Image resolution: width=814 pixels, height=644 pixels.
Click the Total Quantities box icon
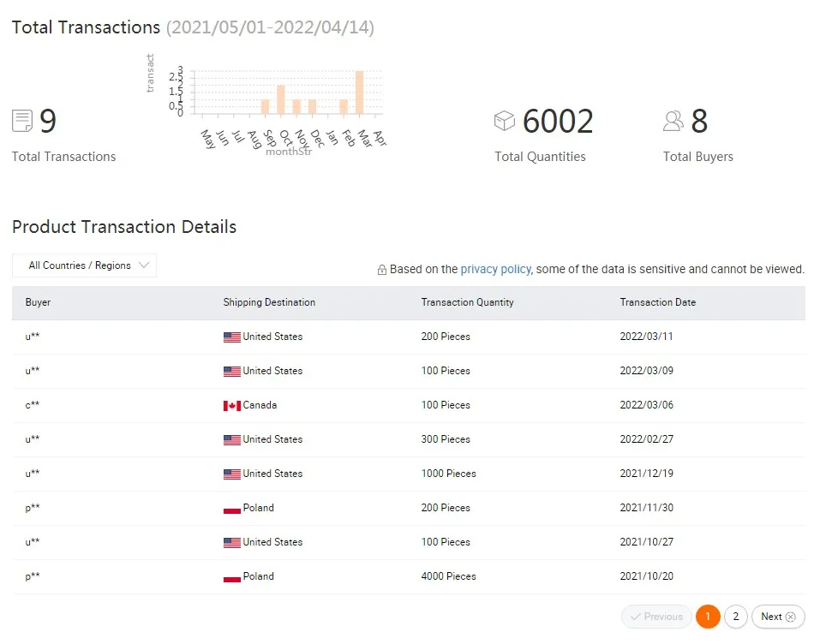pos(505,122)
